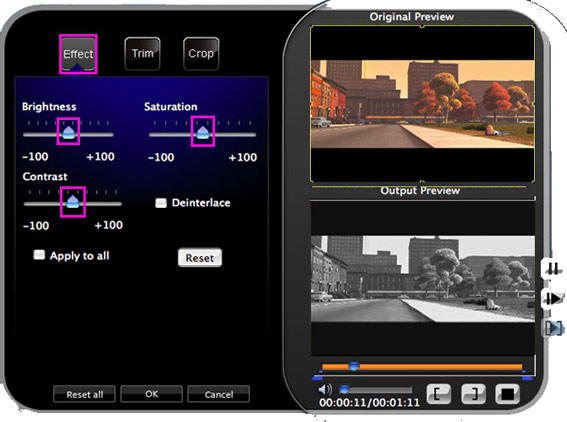Open the Crop tab
The height and width of the screenshot is (422, 567).
click(x=201, y=54)
